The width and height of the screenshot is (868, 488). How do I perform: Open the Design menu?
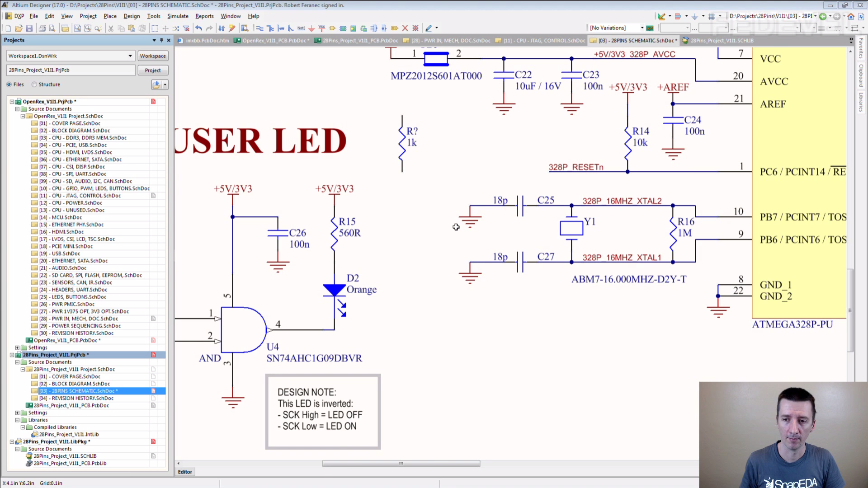pos(132,16)
